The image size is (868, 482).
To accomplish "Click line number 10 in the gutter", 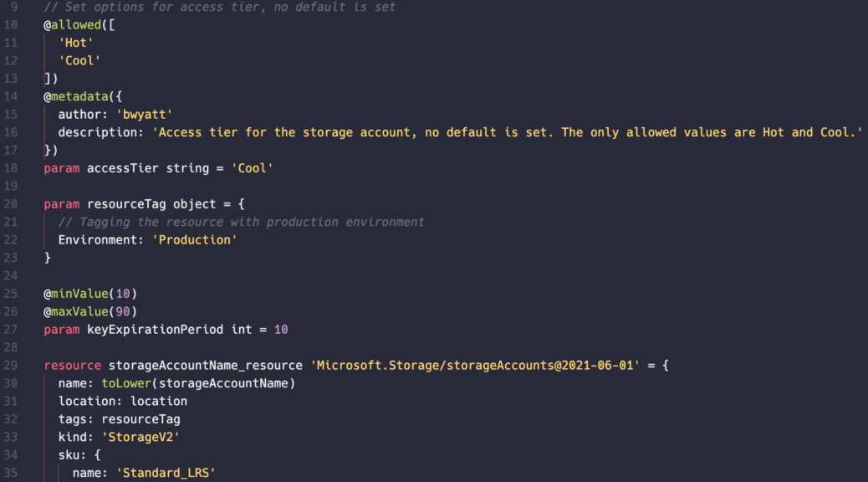I will click(x=11, y=25).
